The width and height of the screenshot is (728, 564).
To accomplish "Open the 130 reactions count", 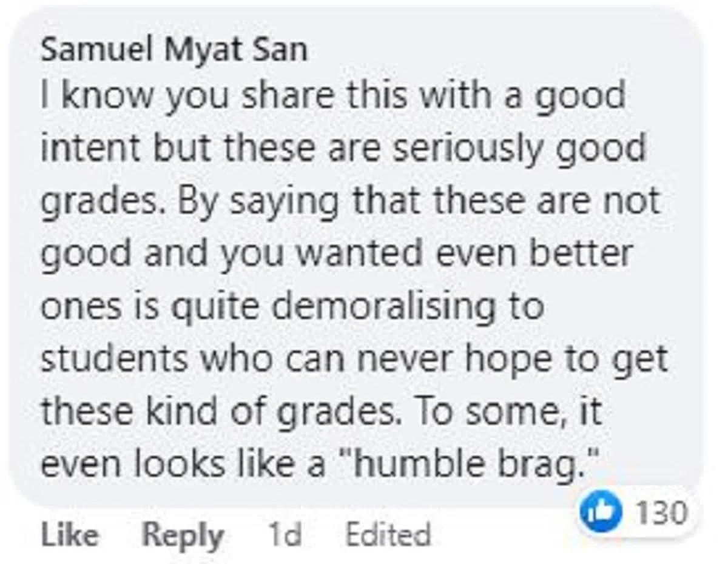I will [x=661, y=513].
